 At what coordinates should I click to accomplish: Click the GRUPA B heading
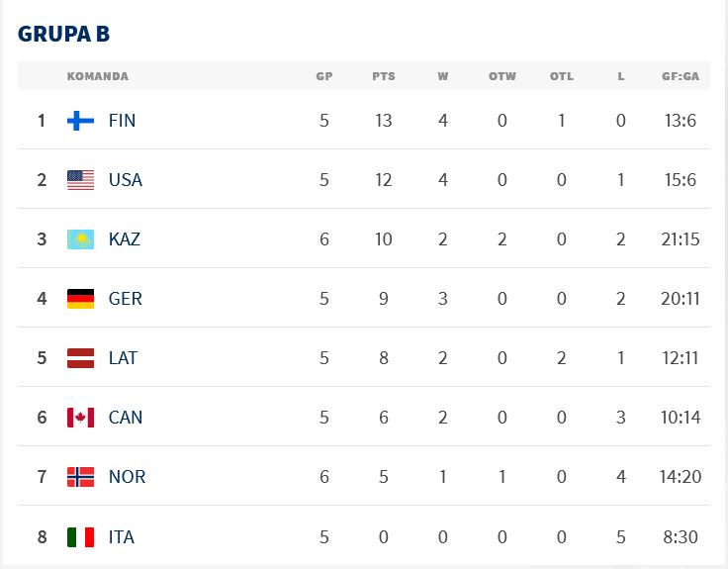pyautogui.click(x=63, y=34)
